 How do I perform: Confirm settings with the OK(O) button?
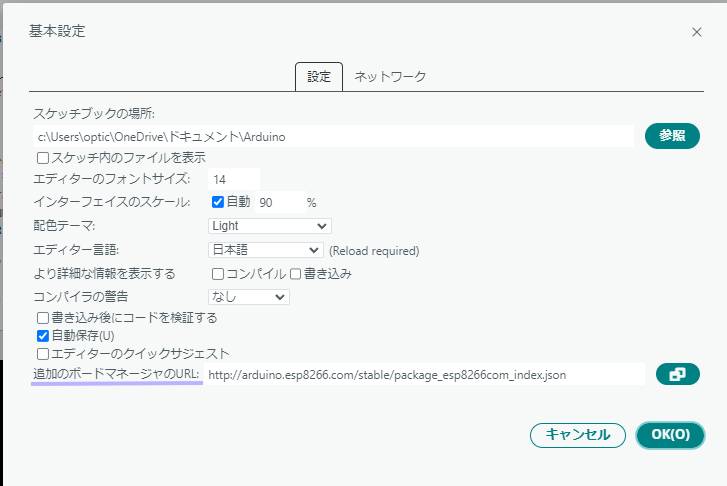670,435
